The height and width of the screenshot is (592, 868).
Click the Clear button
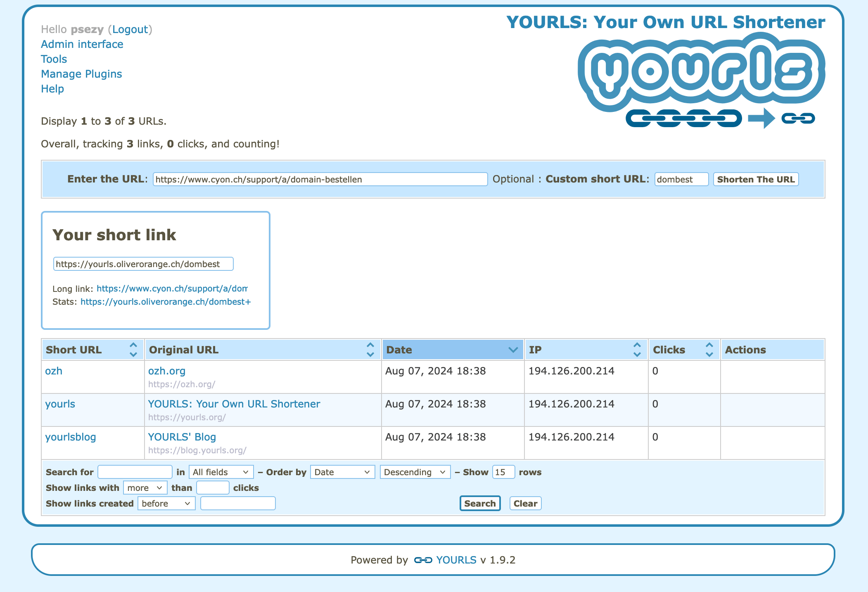pos(525,503)
